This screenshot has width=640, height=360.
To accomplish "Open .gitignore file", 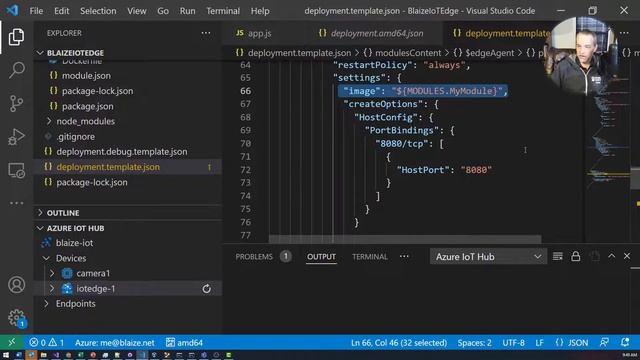I will click(76, 136).
